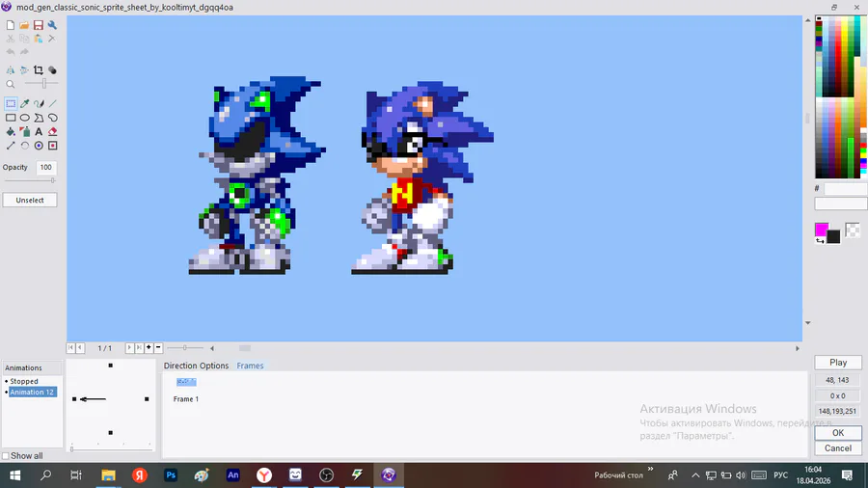Click the Unselect button
The image size is (868, 488).
tap(30, 201)
